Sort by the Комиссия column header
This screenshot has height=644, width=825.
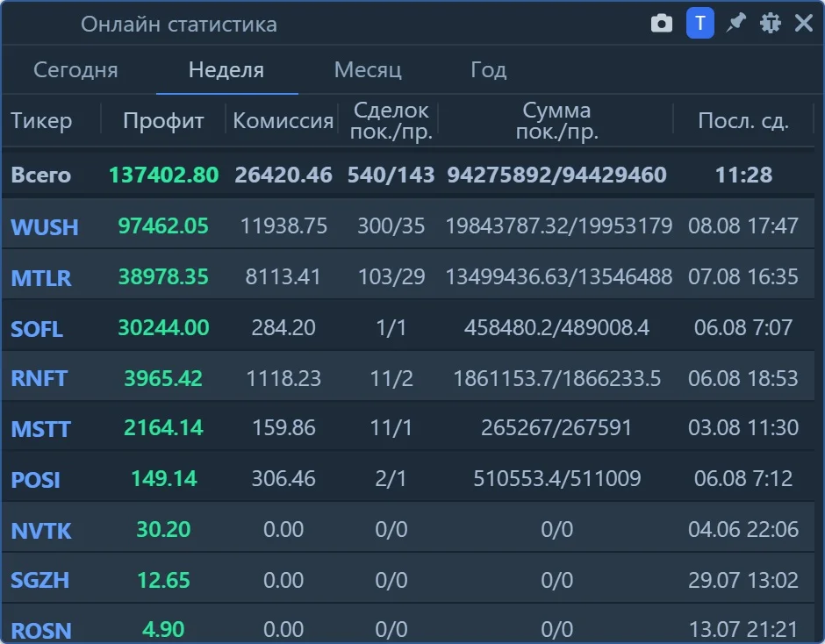click(283, 120)
